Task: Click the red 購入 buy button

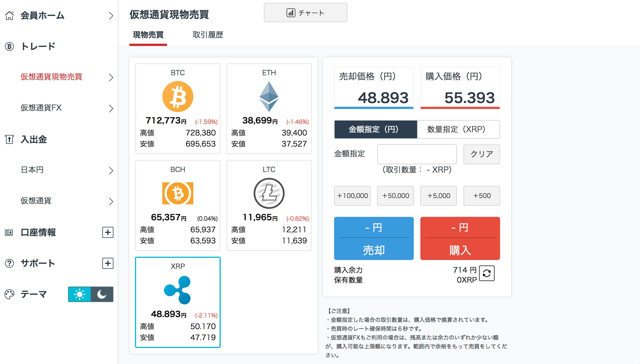Action: tap(460, 238)
